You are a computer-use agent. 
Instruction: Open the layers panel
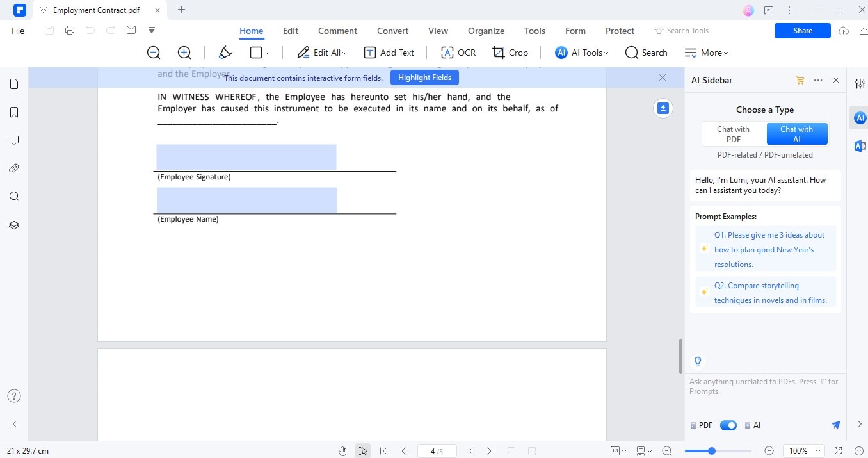14,225
